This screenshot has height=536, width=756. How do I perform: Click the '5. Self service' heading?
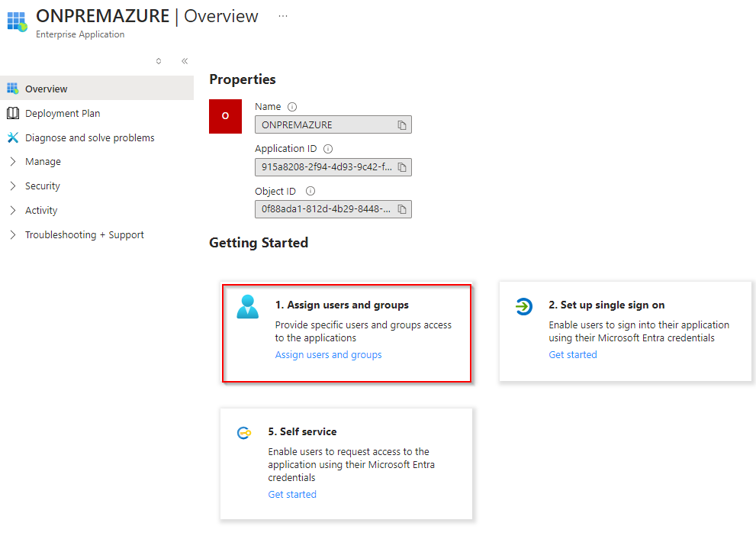click(x=302, y=431)
